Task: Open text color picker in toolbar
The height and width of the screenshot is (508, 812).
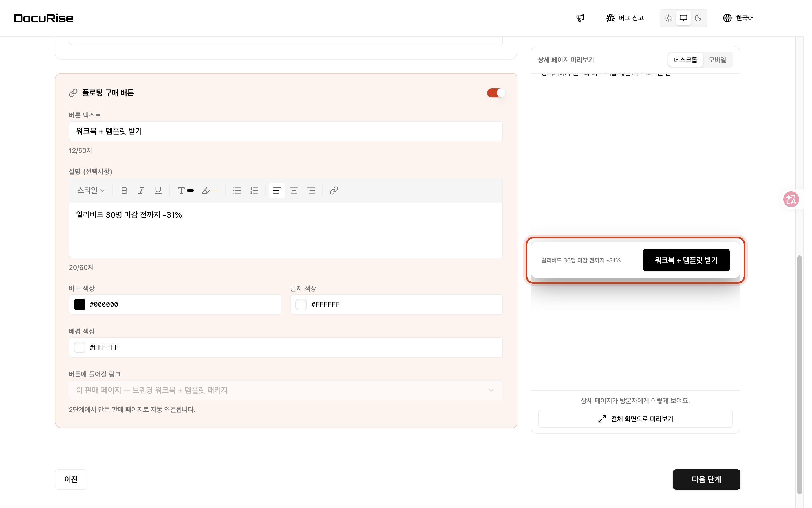Action: tap(186, 190)
